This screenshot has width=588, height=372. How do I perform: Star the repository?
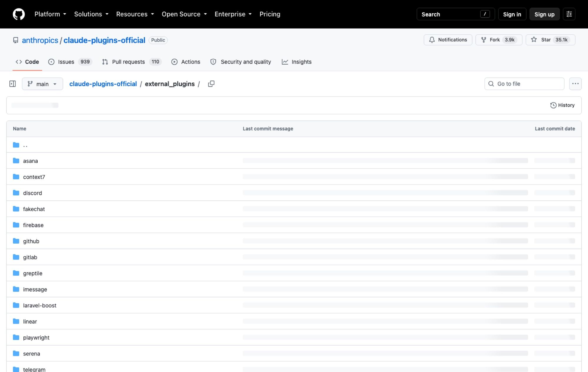550,40
